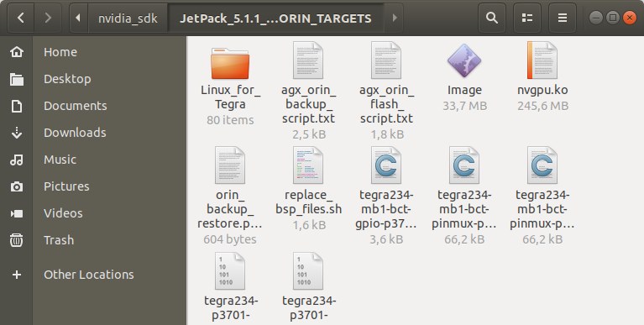Click the agx_orin_flash_script.txt file name

pyautogui.click(x=386, y=104)
